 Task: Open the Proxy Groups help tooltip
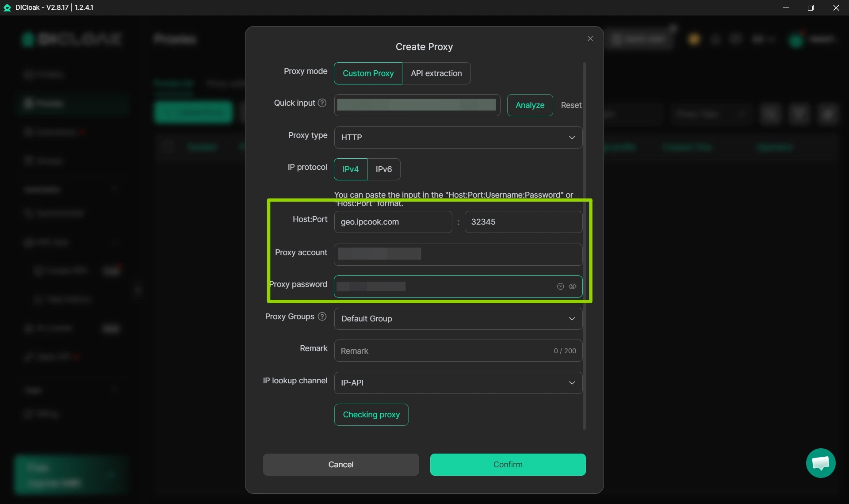tap(322, 317)
